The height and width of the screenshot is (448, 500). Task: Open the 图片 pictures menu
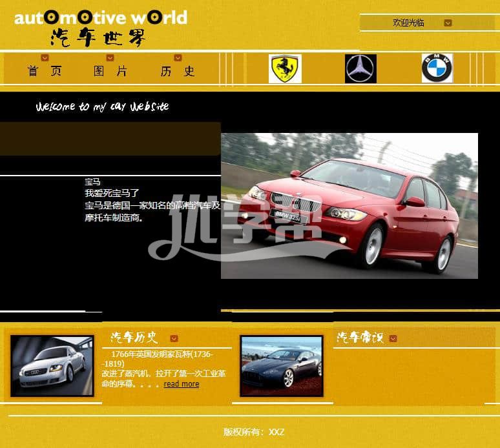point(110,72)
